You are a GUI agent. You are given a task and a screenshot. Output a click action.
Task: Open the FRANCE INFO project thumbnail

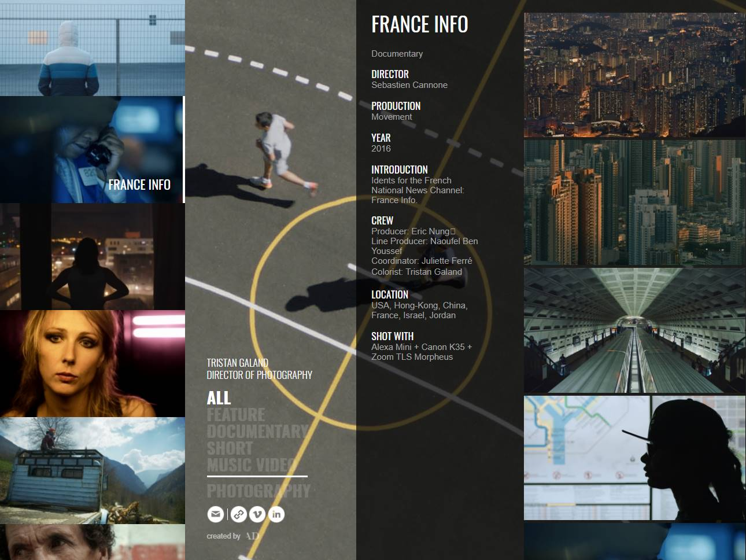(92, 150)
